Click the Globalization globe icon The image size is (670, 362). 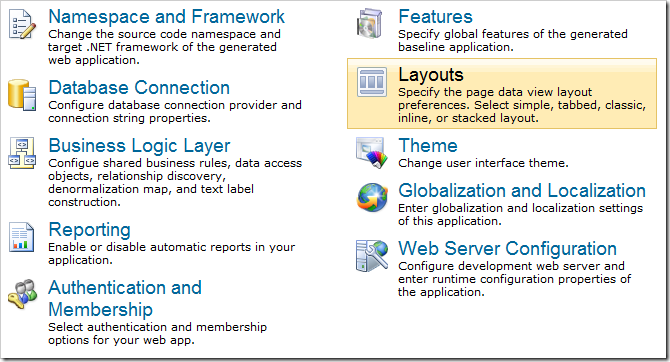[x=372, y=197]
